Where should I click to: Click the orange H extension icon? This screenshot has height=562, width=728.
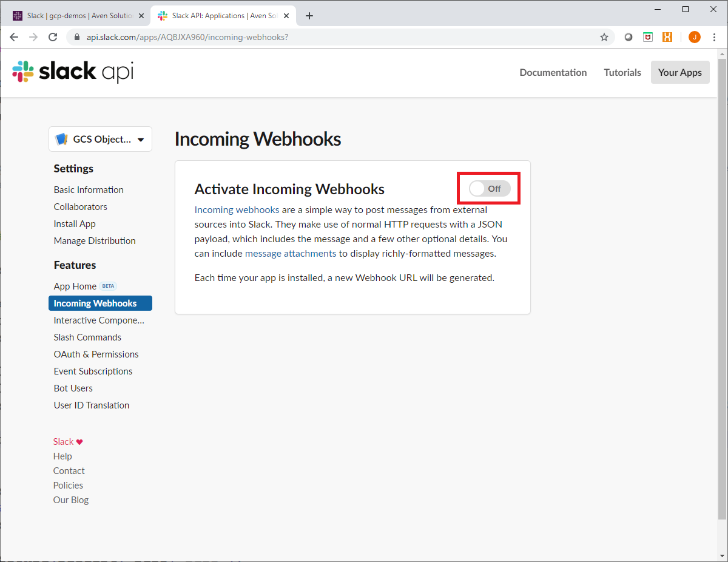(x=667, y=37)
